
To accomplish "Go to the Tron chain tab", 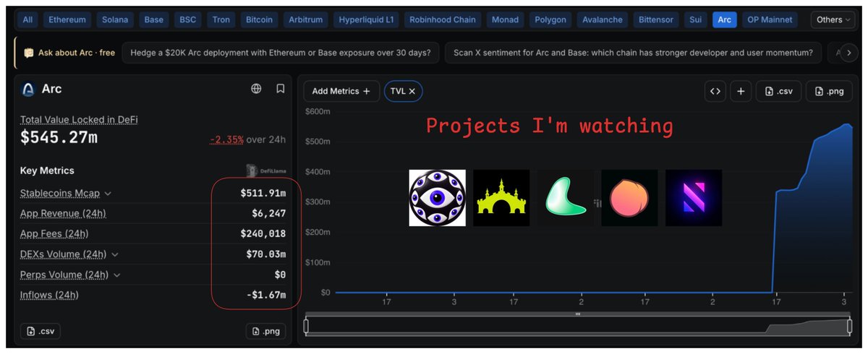I will pos(221,20).
